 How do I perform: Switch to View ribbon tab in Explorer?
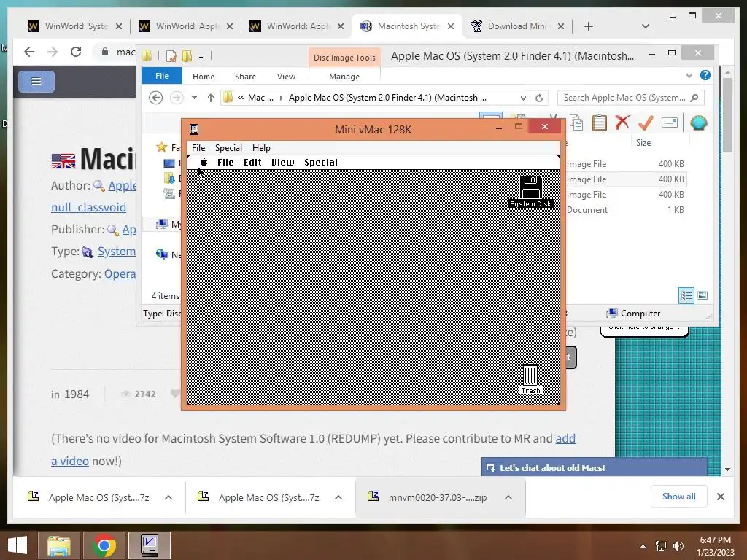(x=286, y=76)
